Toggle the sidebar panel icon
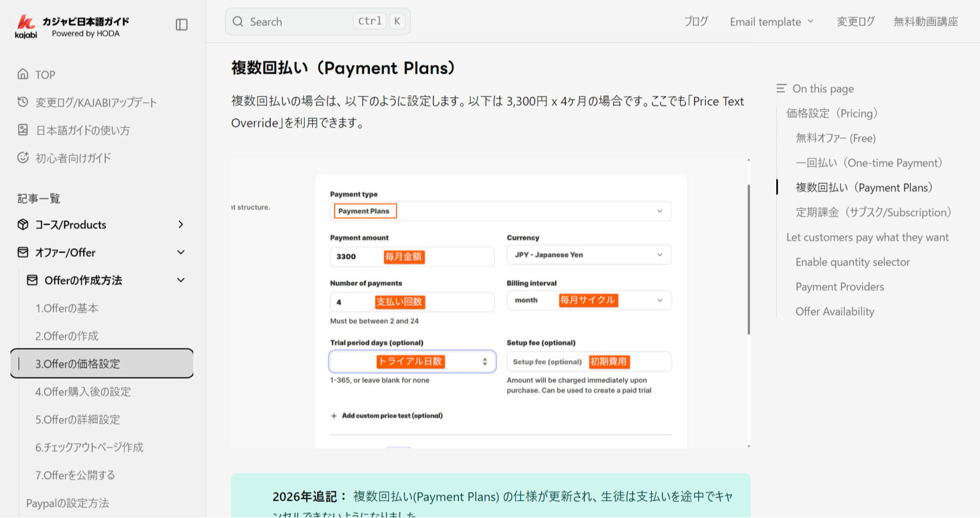The height and width of the screenshot is (518, 980). [182, 25]
